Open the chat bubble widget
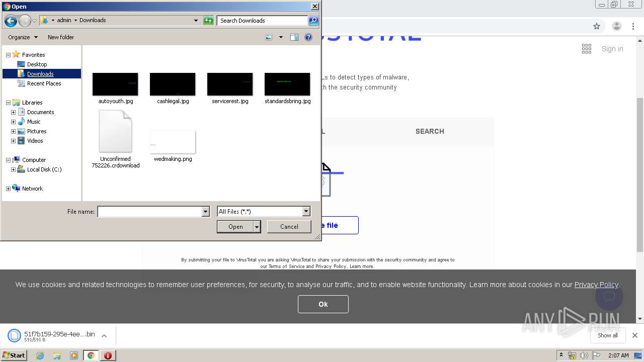 (x=609, y=296)
